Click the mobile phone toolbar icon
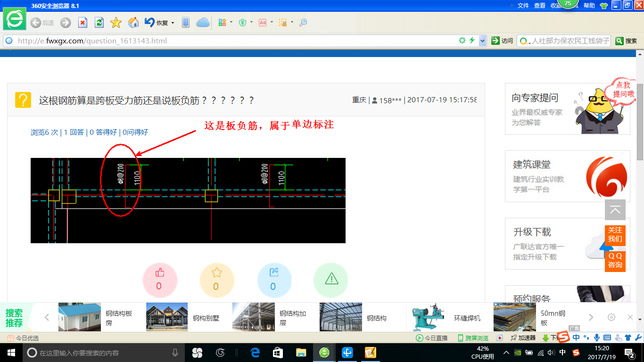 pos(186,23)
